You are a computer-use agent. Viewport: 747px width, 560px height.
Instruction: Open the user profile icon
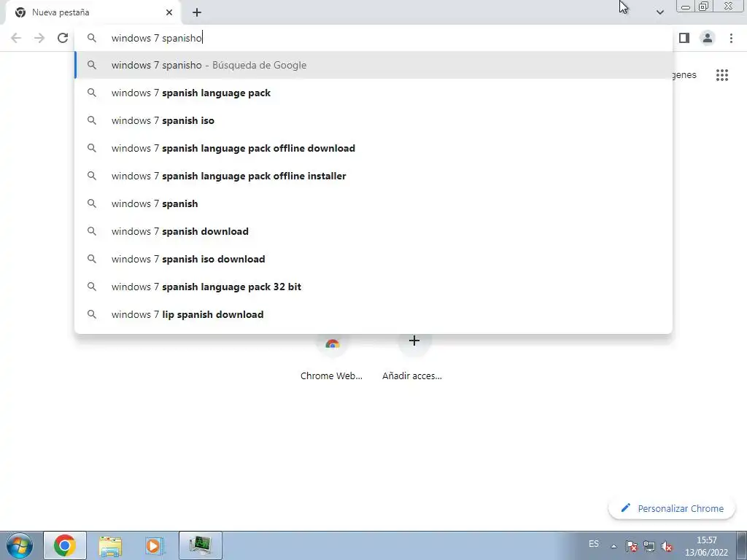coord(708,38)
